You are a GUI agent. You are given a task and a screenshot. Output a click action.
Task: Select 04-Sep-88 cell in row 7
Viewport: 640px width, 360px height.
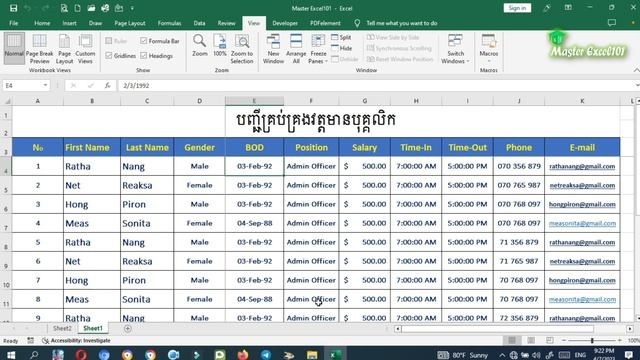coord(254,223)
